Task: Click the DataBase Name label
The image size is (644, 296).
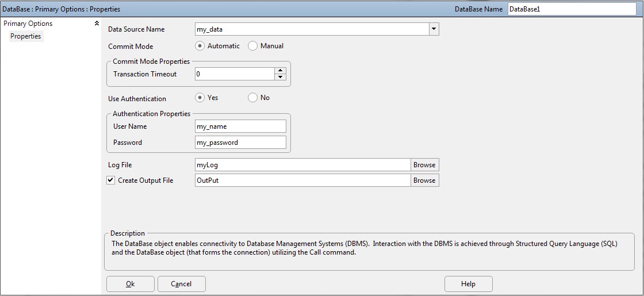Action: click(x=478, y=9)
